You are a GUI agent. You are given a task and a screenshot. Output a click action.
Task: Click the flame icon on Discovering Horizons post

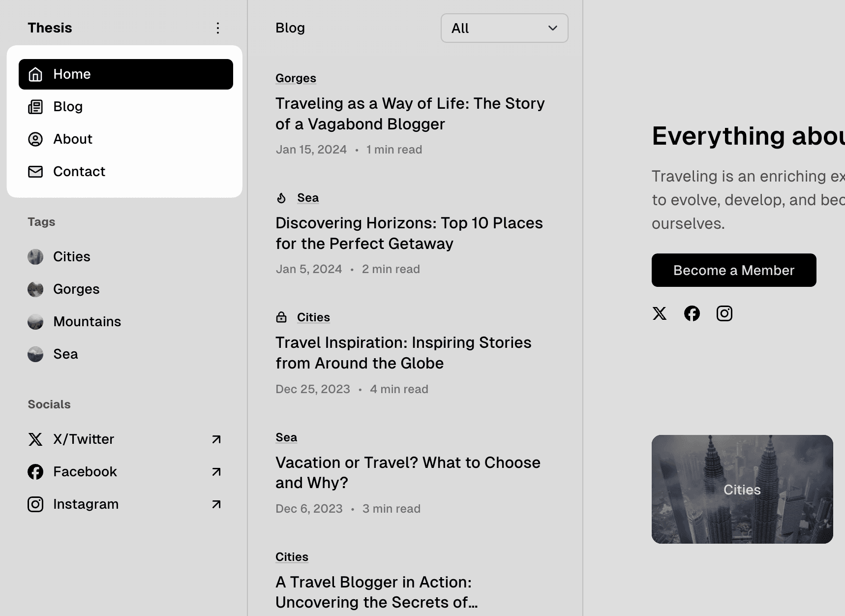point(281,198)
